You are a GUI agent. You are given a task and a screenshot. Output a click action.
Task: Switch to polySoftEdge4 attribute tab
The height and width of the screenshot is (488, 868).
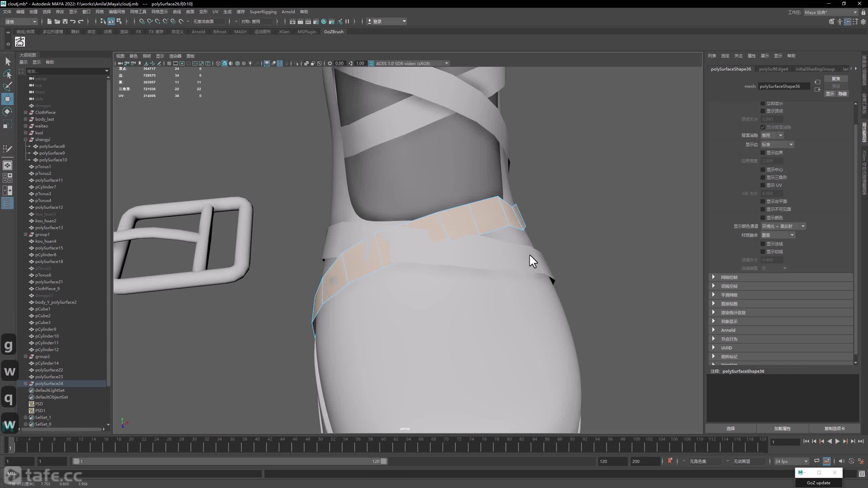coord(773,69)
